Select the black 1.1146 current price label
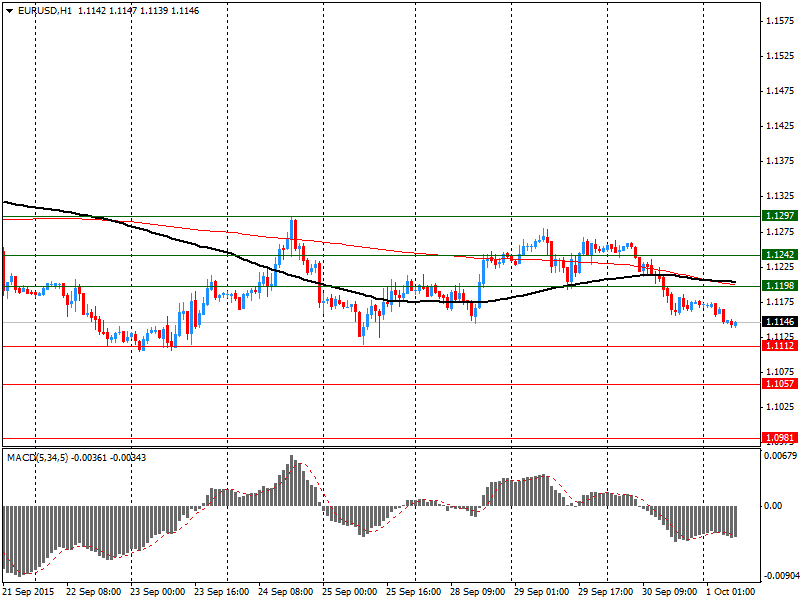 [780, 322]
